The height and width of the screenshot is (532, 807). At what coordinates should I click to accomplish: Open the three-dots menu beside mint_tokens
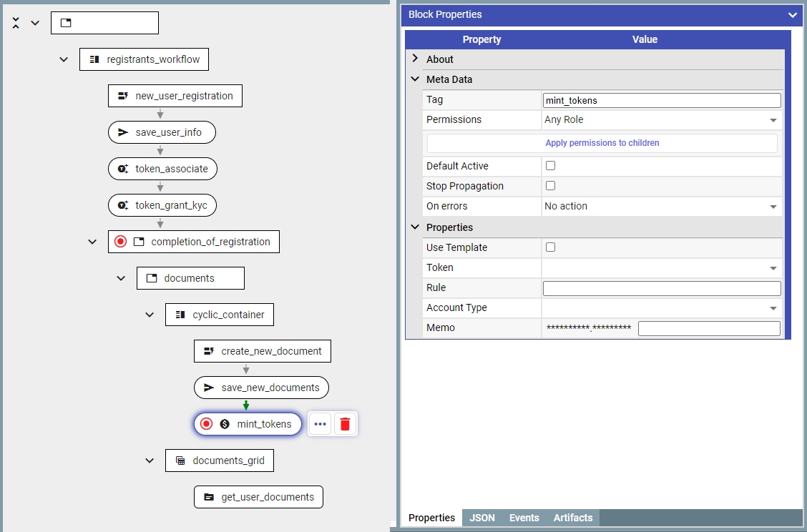click(x=320, y=424)
